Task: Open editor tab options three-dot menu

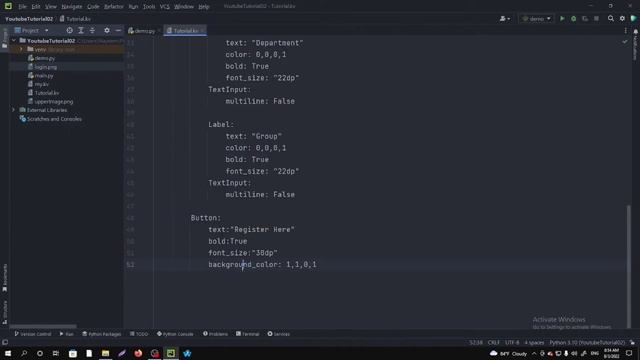Action: (x=625, y=31)
